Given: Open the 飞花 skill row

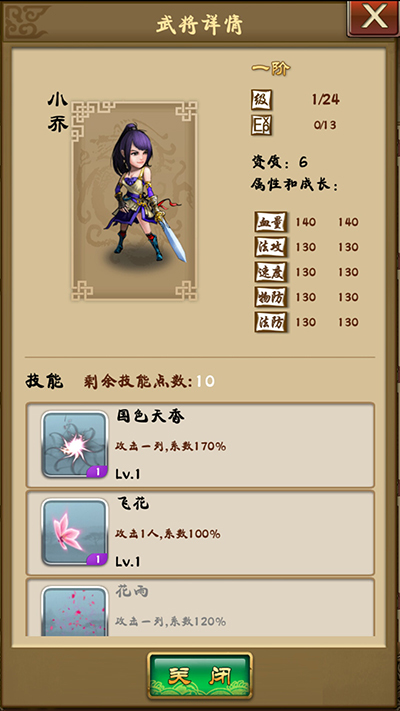Looking at the screenshot, I should [x=200, y=532].
